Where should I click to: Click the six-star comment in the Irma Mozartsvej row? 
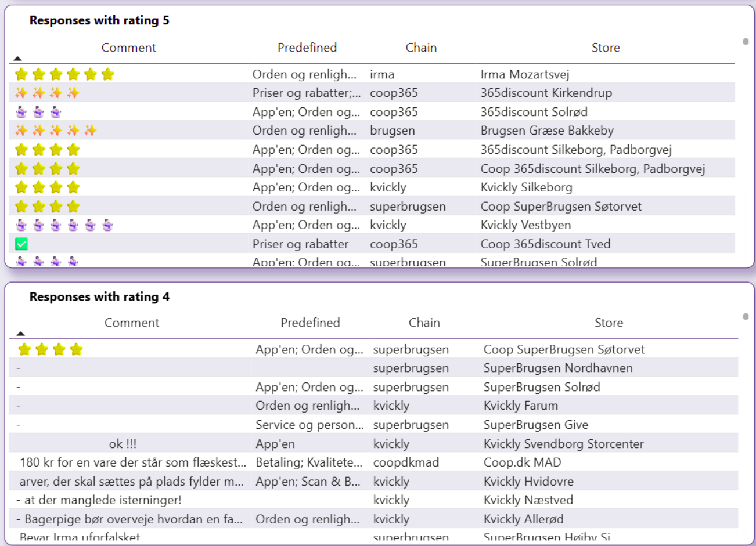[64, 74]
